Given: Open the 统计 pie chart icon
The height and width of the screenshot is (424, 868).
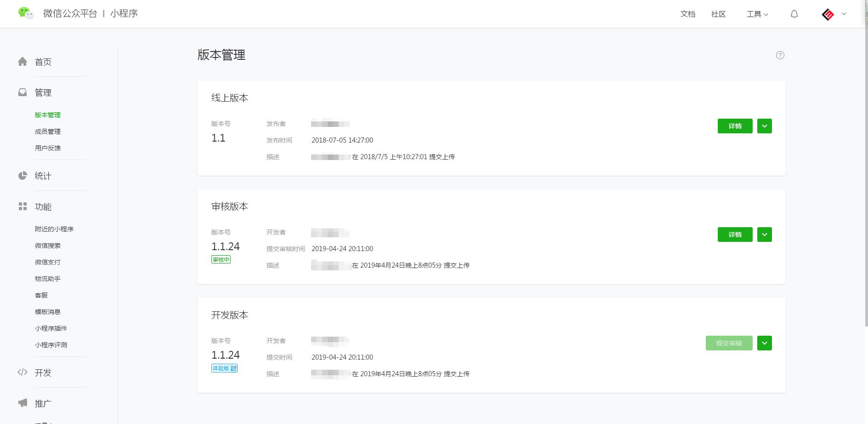Looking at the screenshot, I should click(x=23, y=175).
